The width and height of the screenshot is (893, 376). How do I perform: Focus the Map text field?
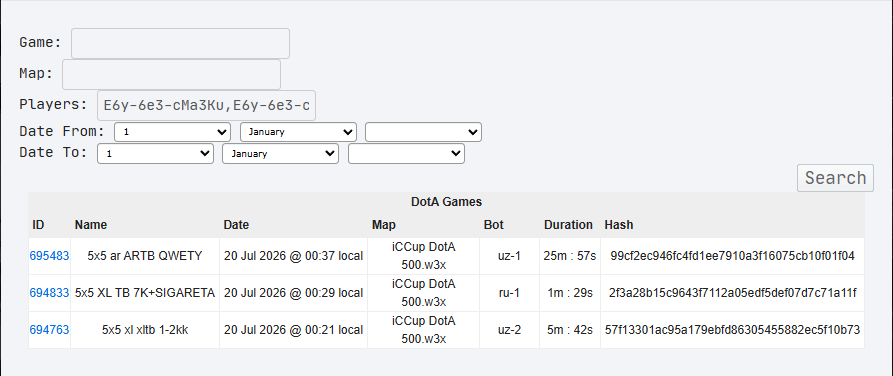171,75
